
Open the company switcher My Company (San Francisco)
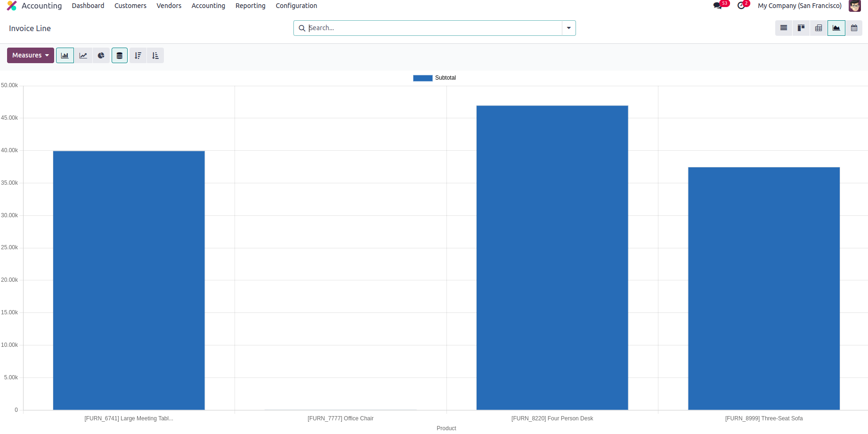(800, 6)
